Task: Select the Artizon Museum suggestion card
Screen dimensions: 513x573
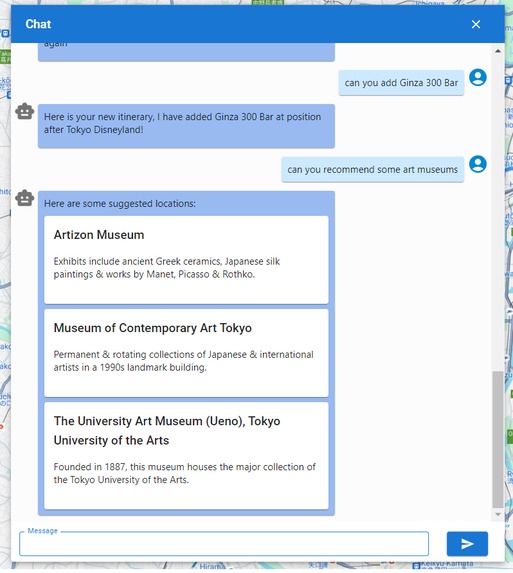Action: point(186,259)
